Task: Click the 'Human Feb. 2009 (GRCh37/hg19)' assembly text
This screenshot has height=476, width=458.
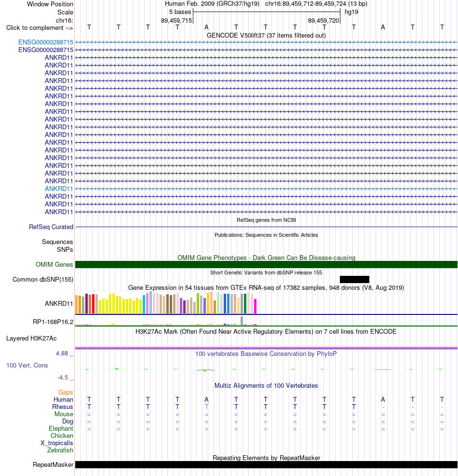Action: click(x=212, y=4)
